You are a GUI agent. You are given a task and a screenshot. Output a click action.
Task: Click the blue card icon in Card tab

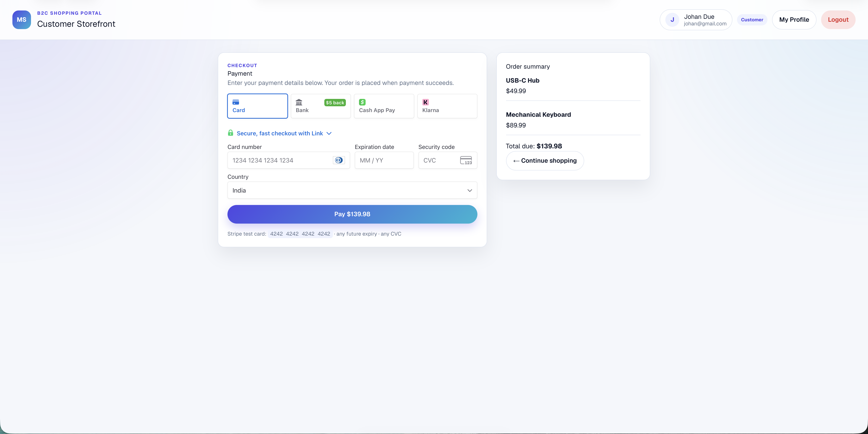(x=236, y=102)
